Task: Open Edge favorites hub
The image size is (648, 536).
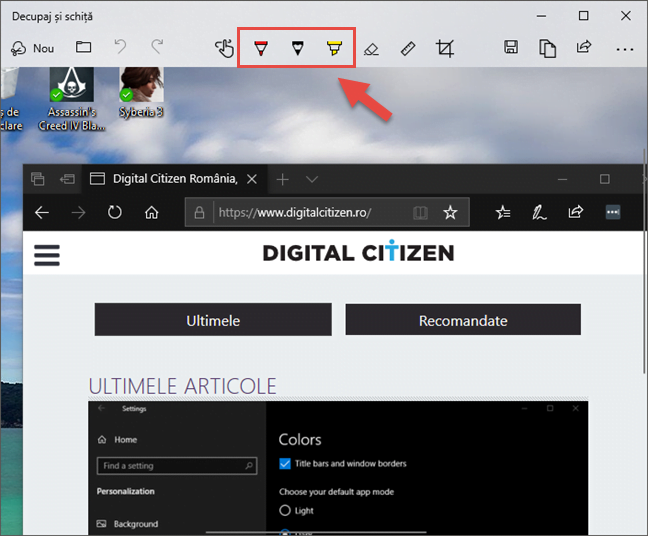Action: point(503,212)
